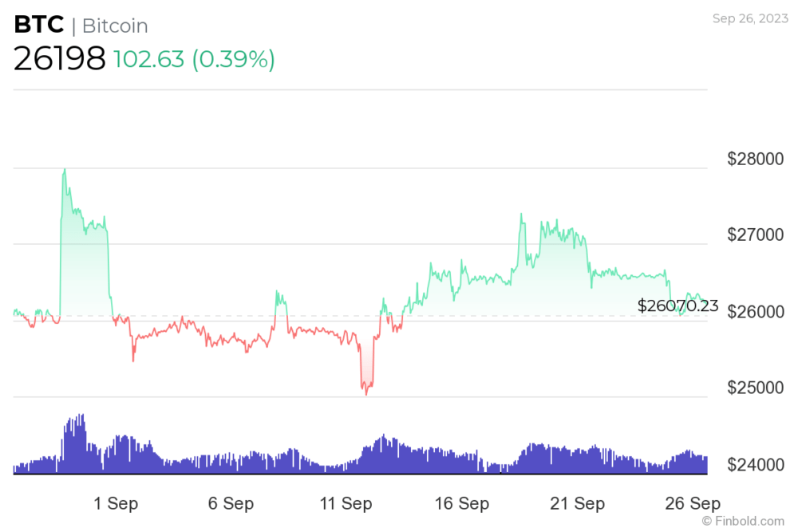Viewport: 798px width, 532px height.
Task: Select the 1 Sep date marker
Action: [116, 503]
